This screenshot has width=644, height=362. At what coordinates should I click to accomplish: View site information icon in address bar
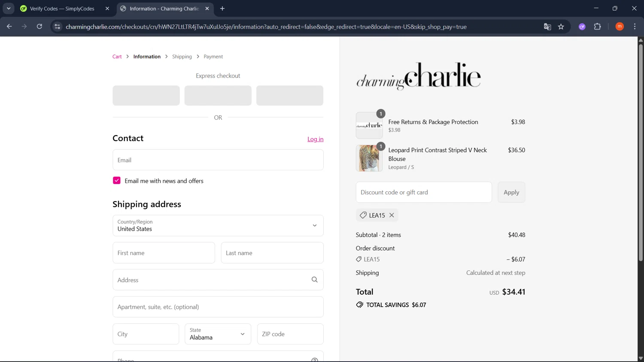(57, 27)
